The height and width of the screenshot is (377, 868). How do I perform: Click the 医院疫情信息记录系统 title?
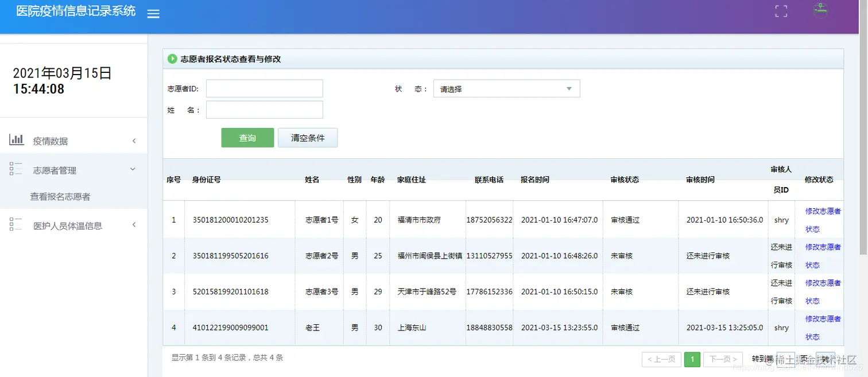(76, 11)
